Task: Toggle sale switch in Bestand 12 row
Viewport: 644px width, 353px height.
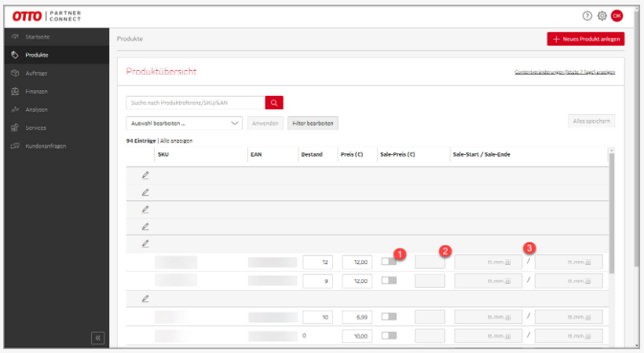Action: 389,261
